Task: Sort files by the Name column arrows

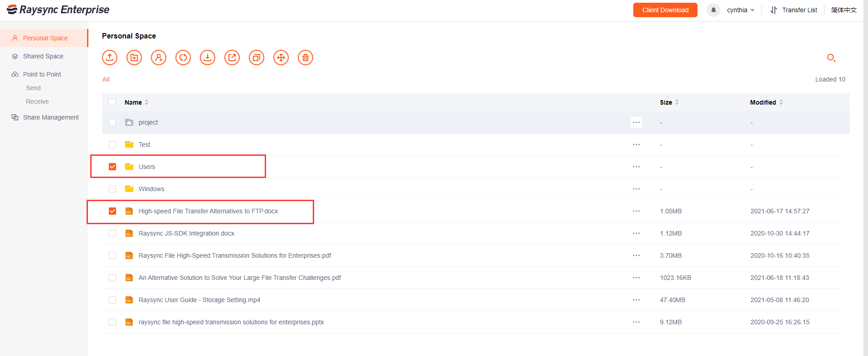Action: click(146, 102)
